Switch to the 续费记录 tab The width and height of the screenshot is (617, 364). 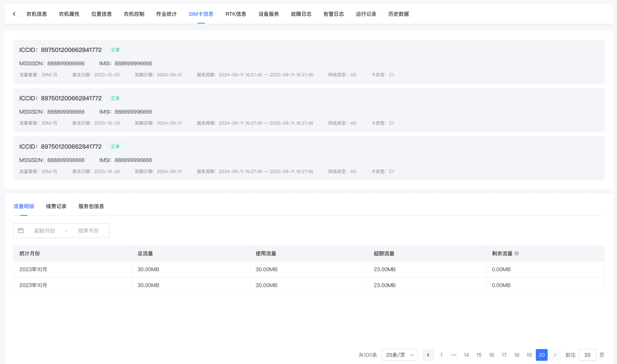coord(56,206)
